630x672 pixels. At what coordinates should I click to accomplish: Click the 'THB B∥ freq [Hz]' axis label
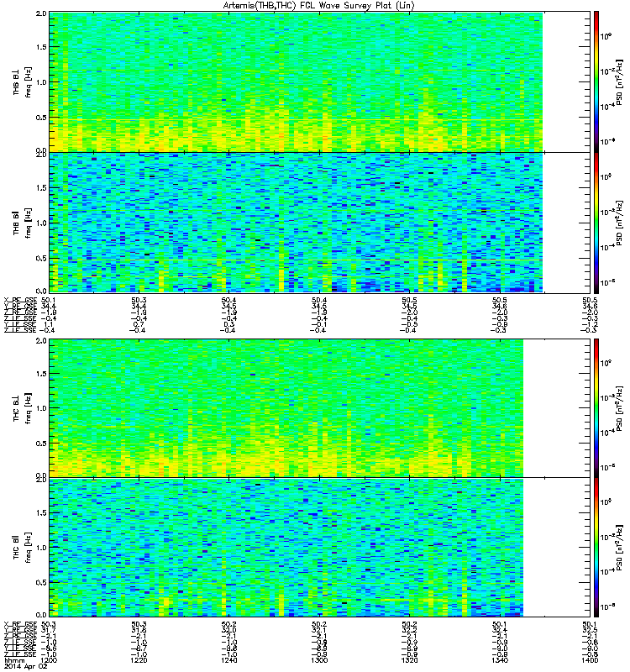22,223
